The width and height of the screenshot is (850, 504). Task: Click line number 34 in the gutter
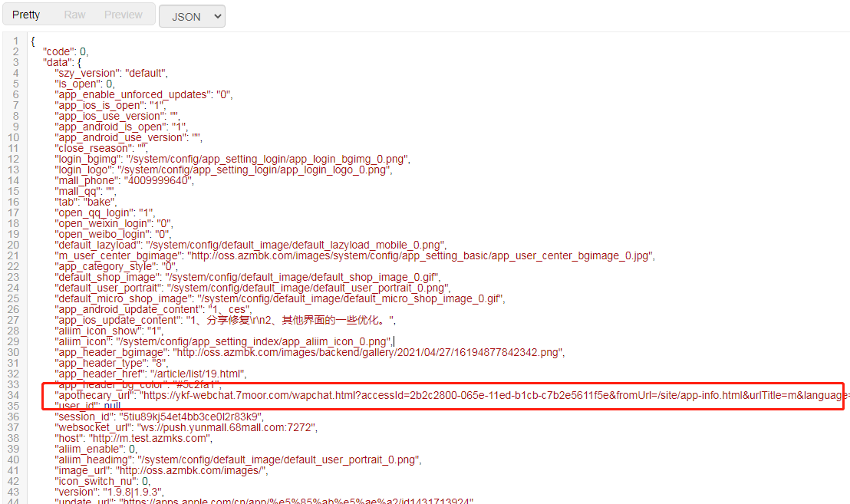point(13,395)
